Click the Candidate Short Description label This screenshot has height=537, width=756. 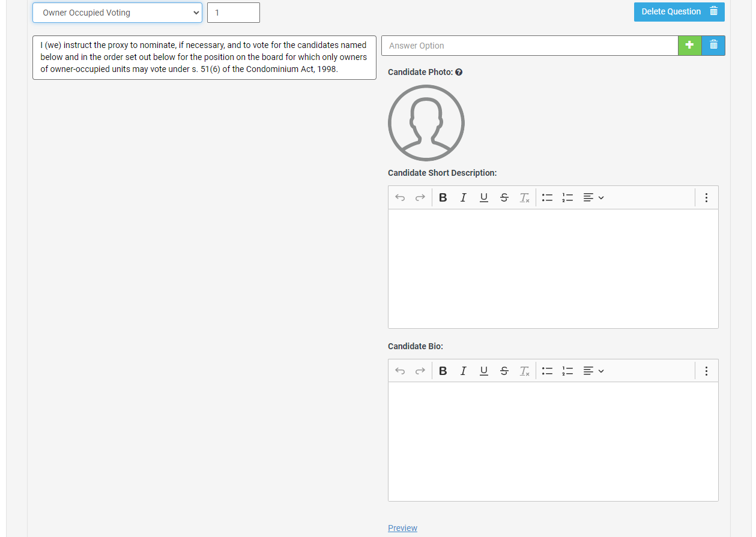pyautogui.click(x=443, y=173)
